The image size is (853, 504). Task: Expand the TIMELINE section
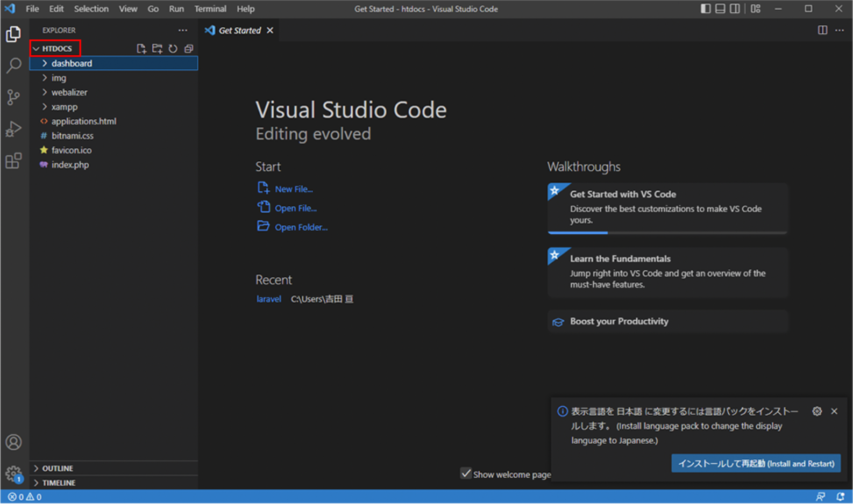pos(114,483)
